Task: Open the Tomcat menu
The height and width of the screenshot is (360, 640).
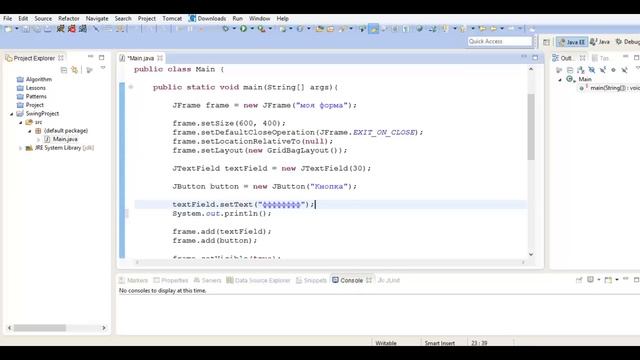Action: [x=172, y=18]
